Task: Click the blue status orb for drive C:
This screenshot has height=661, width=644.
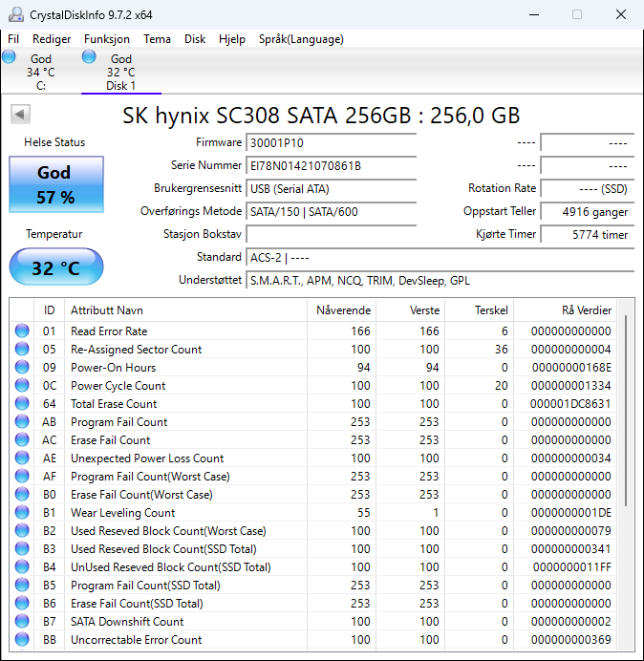Action: [x=9, y=57]
